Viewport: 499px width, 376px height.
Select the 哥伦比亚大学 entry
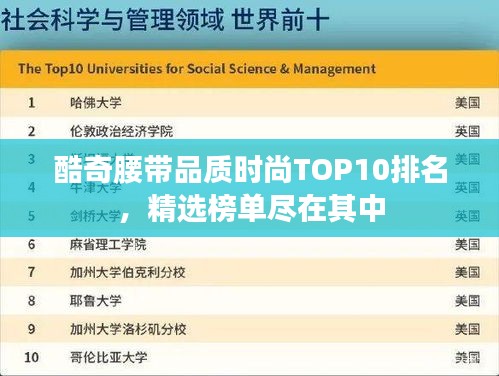coord(109,358)
